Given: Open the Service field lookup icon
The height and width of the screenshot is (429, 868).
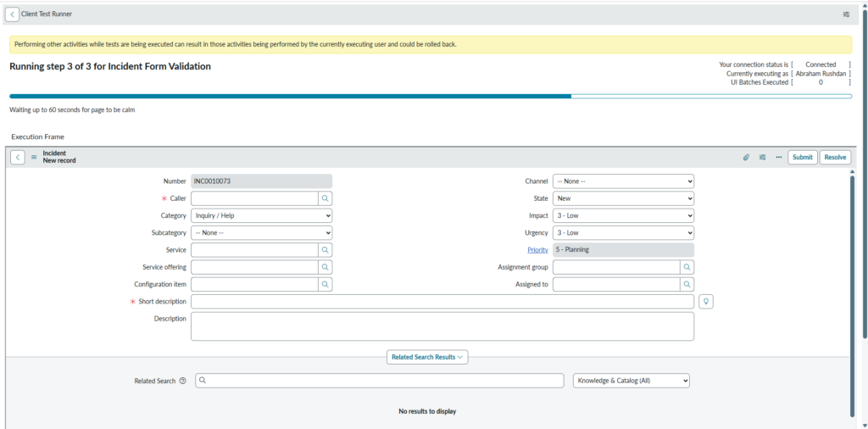Looking at the screenshot, I should pos(325,250).
